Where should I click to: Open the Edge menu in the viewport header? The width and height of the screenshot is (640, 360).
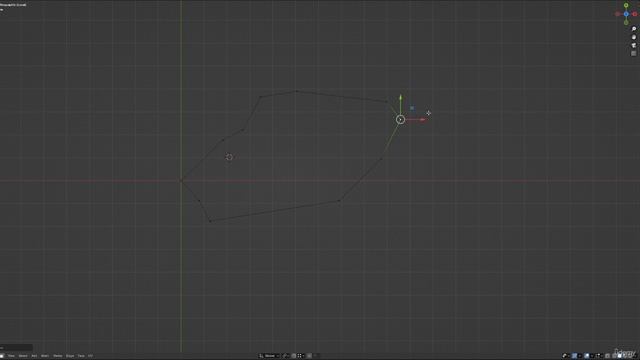pos(70,356)
